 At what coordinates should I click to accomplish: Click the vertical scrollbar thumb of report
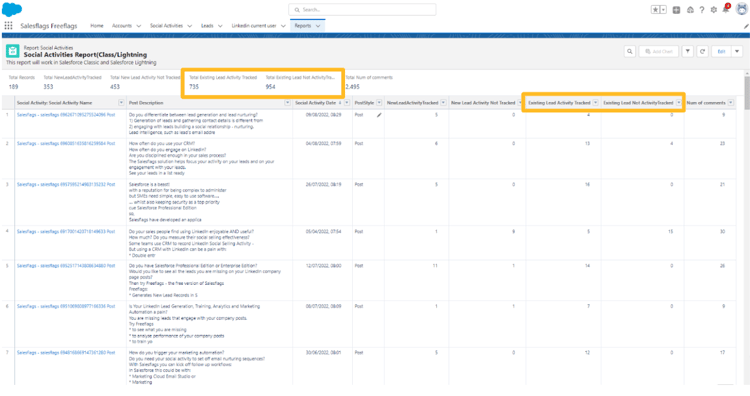pyautogui.click(x=747, y=93)
